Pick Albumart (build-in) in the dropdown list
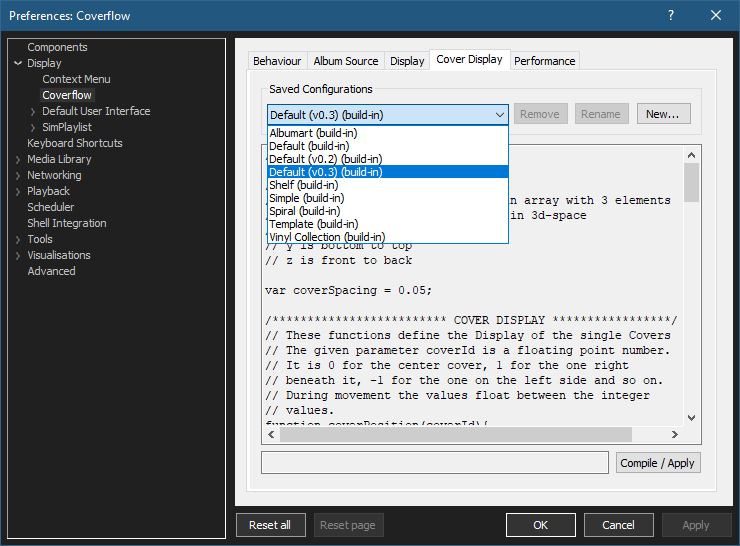 tap(313, 133)
